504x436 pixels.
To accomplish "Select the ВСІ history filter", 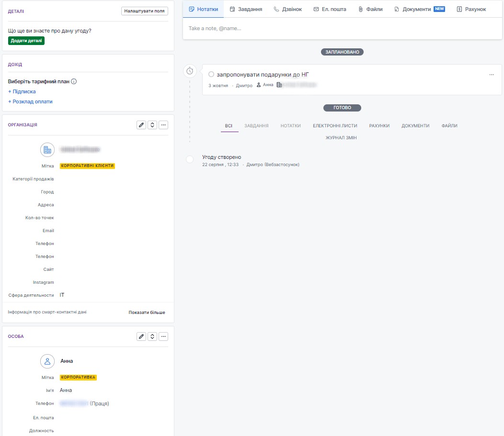I will pos(229,126).
